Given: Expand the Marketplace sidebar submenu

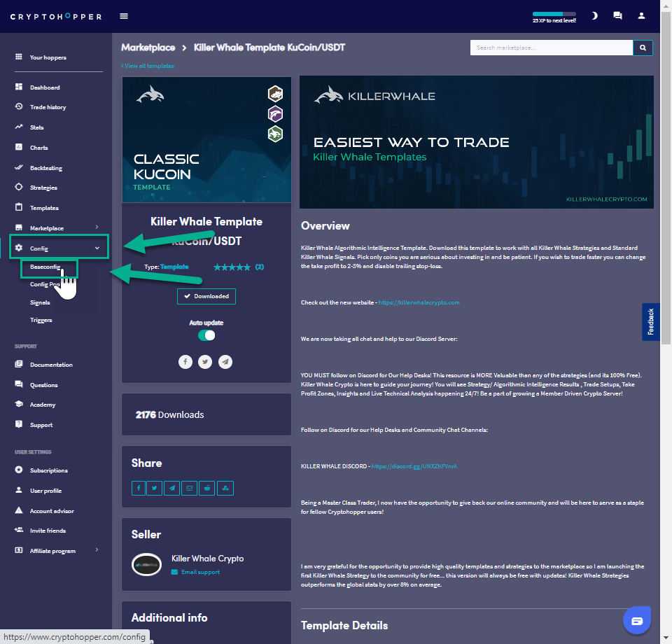Looking at the screenshot, I should (97, 228).
